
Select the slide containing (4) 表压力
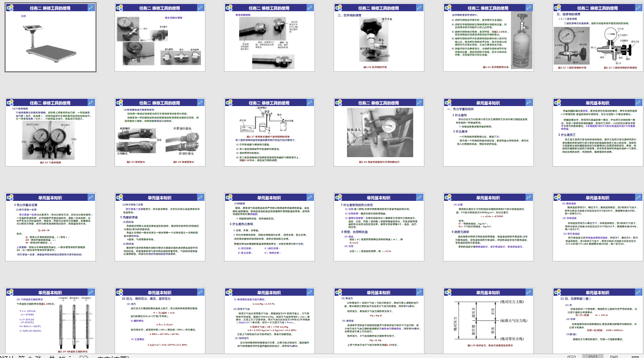tap(378, 320)
